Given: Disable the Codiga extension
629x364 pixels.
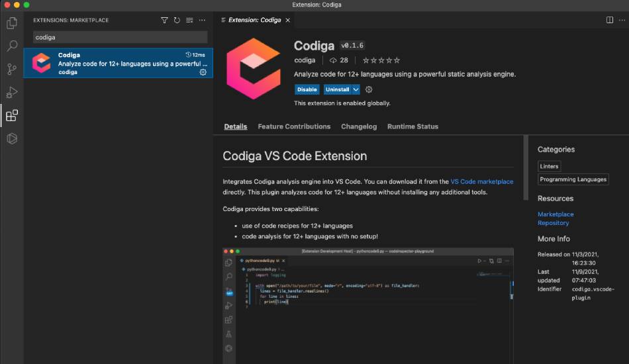Looking at the screenshot, I should (307, 89).
